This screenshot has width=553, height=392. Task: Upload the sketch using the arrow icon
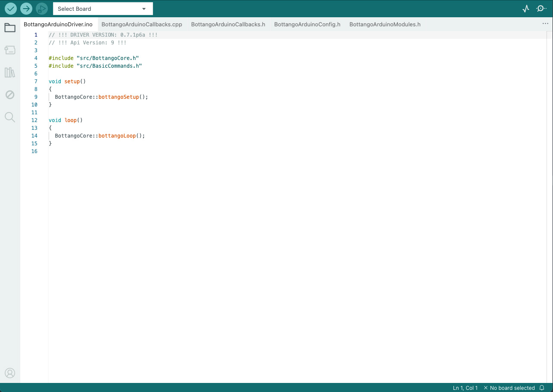point(26,8)
